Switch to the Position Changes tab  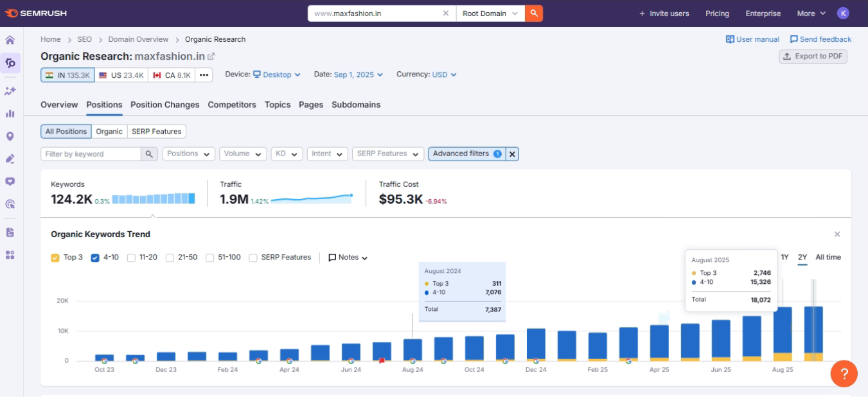point(164,105)
